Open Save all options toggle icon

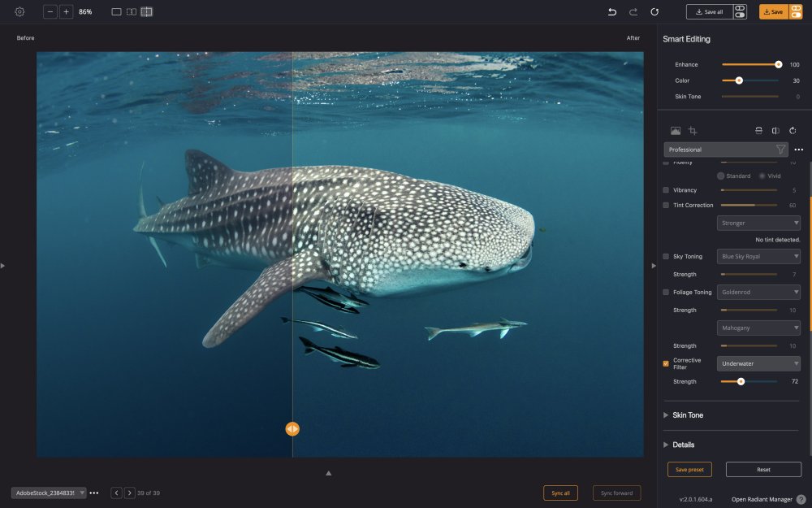(x=740, y=11)
